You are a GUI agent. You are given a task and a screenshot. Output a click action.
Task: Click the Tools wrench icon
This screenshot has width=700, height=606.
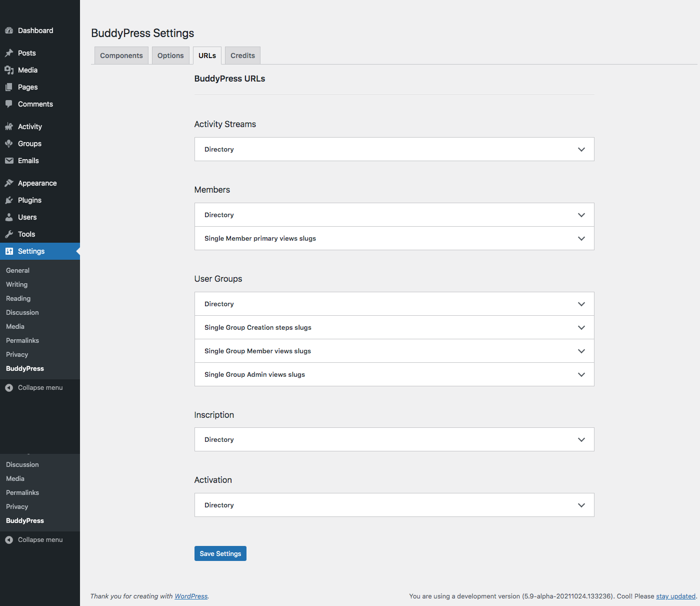click(x=9, y=234)
